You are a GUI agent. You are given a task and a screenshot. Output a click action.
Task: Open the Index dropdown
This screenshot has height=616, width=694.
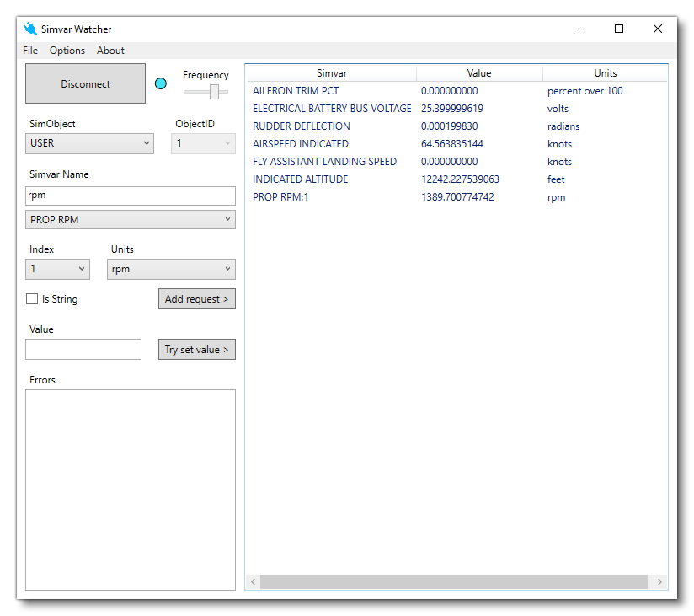tap(57, 270)
